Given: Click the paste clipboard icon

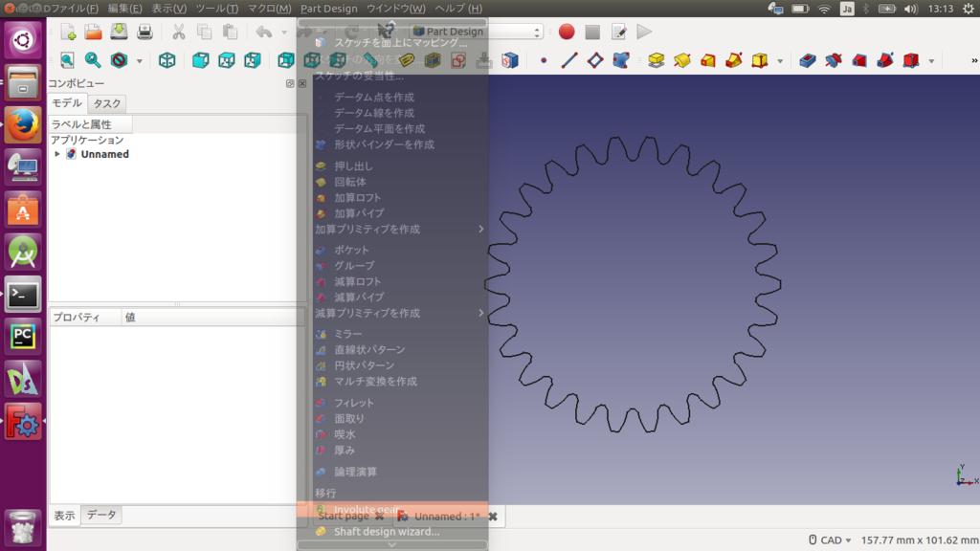Looking at the screenshot, I should tap(230, 32).
